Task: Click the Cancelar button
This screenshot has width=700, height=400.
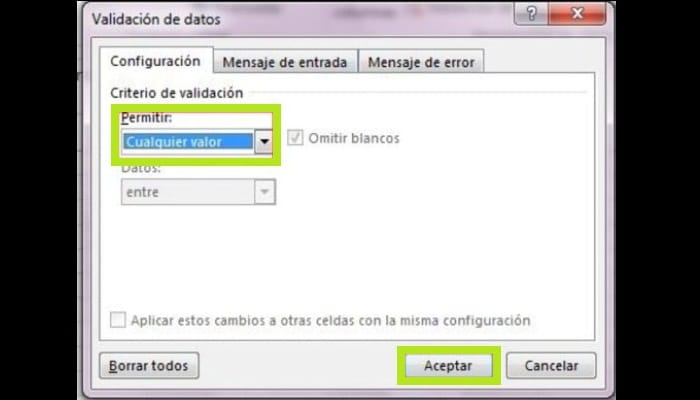Action: (x=551, y=366)
